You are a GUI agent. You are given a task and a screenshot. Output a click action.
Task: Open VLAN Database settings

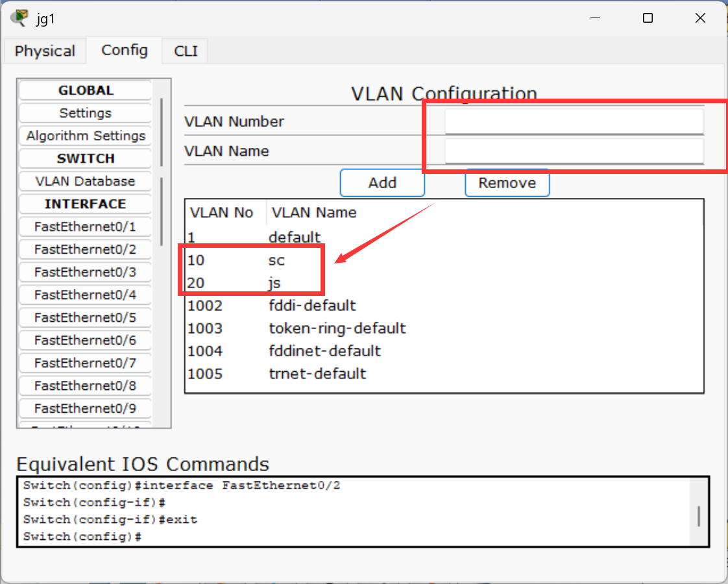[x=86, y=181]
